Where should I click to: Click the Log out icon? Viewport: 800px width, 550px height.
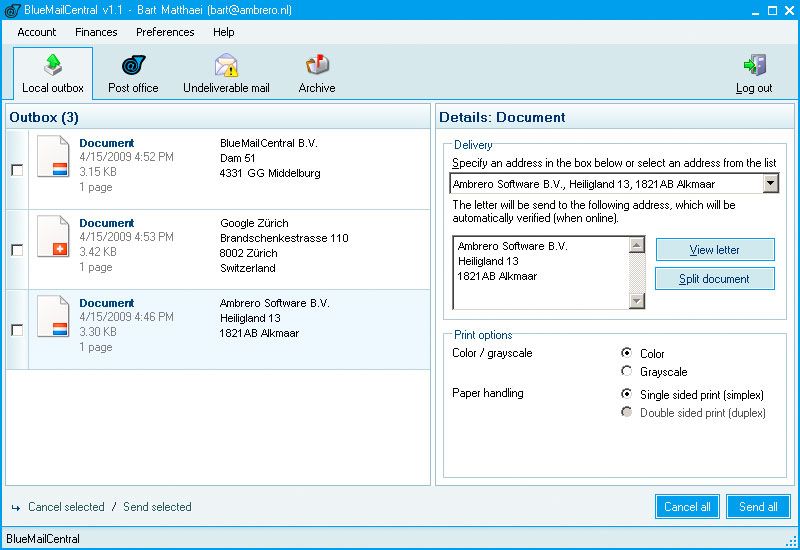point(754,66)
